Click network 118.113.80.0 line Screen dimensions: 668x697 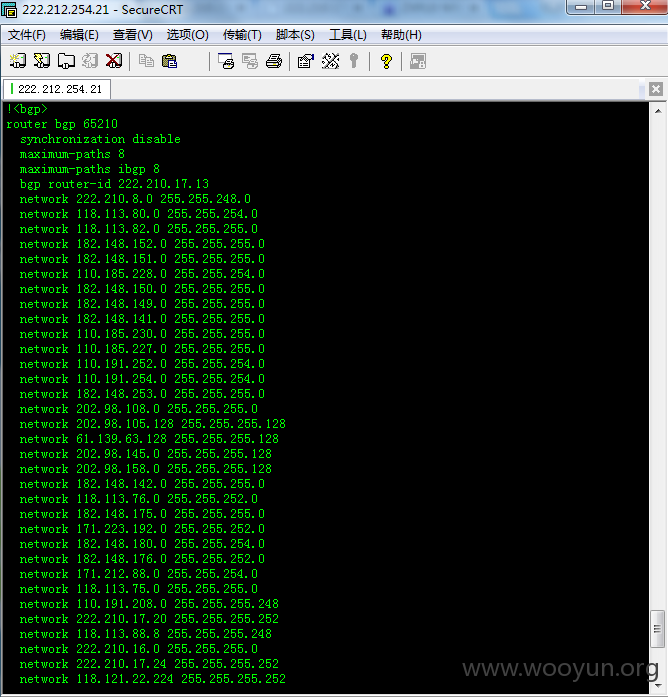[x=139, y=214]
